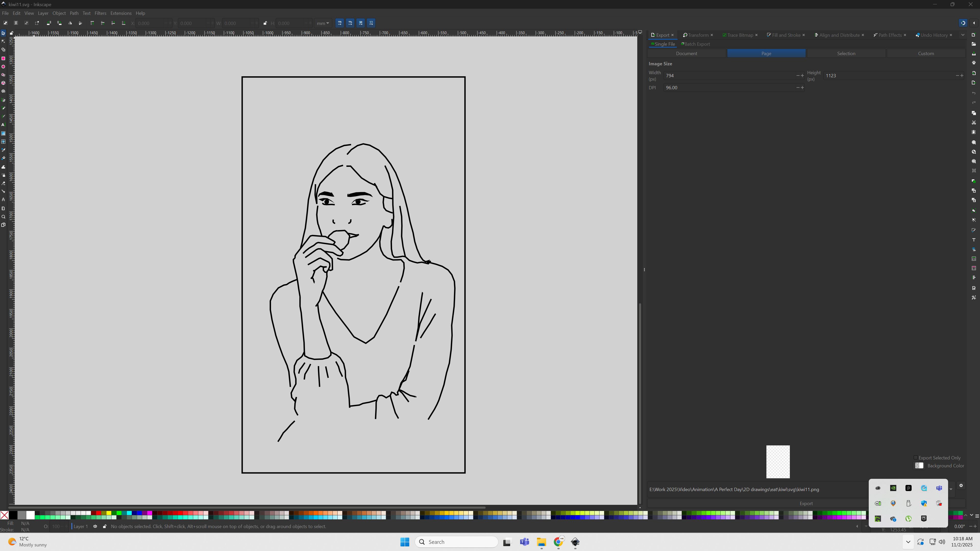
Task: Enable Export Selected Only checkbox
Action: click(916, 458)
